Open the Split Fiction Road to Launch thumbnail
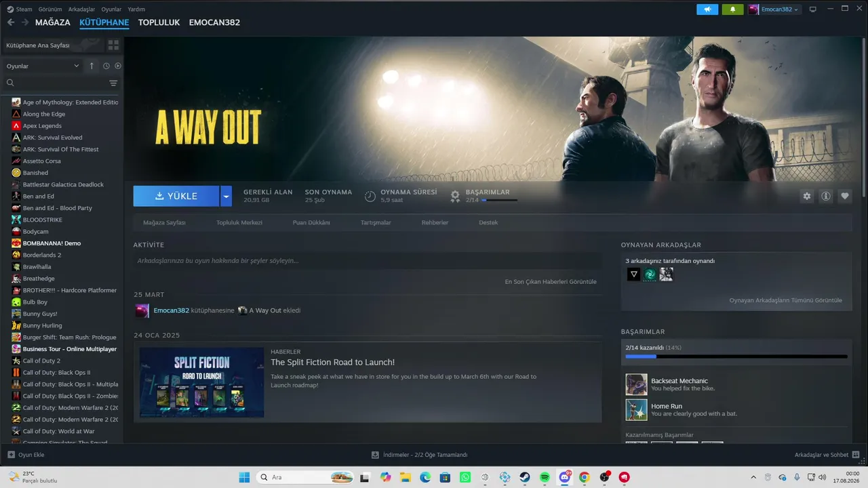This screenshot has width=868, height=488. coord(201,382)
